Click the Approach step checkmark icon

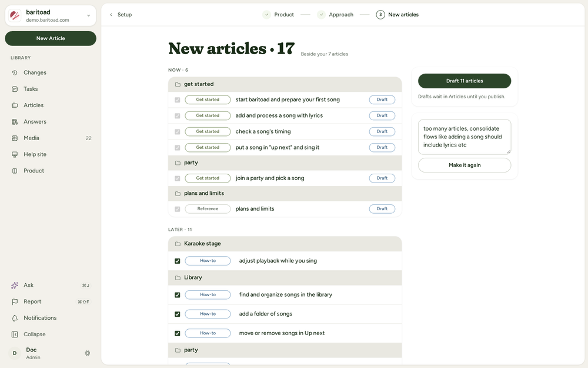pyautogui.click(x=322, y=15)
